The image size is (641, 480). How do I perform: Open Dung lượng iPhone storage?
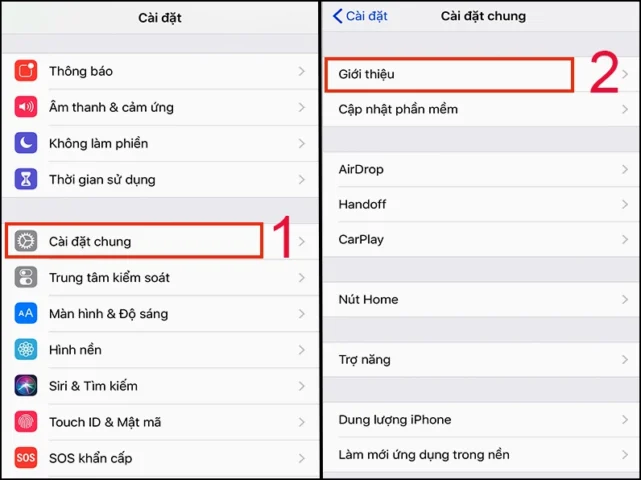tap(482, 419)
